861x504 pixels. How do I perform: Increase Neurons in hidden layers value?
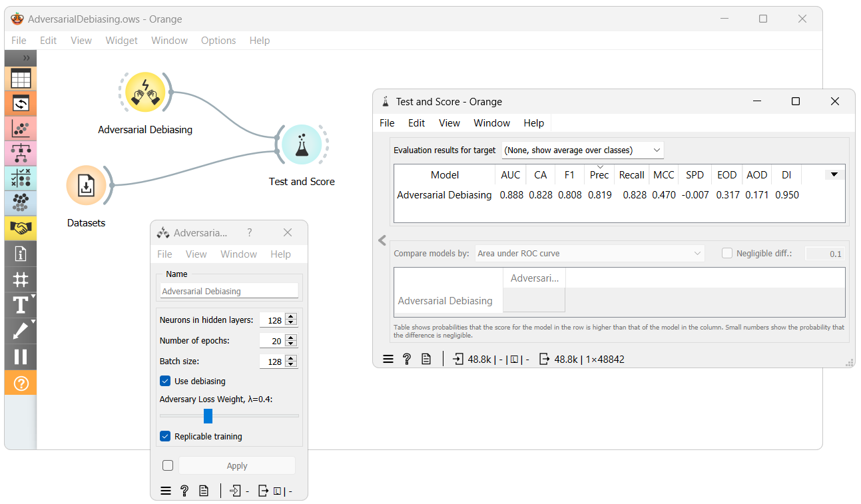[x=290, y=317]
